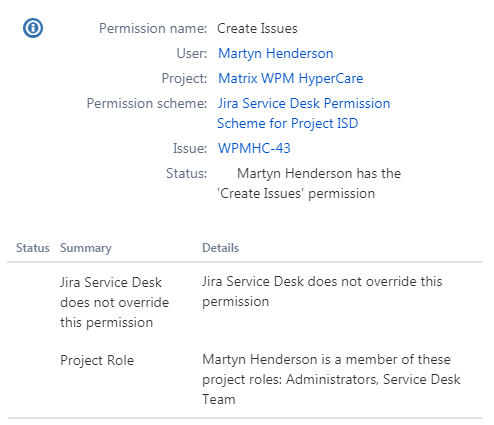This screenshot has width=494, height=425.
Task: Click the 'Issue:' label
Action: pyautogui.click(x=190, y=148)
